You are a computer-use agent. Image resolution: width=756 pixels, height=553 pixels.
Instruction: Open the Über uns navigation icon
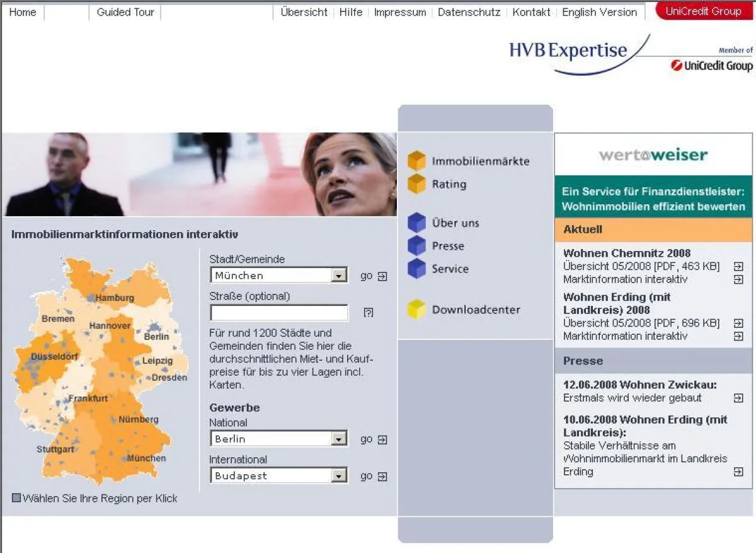(417, 222)
